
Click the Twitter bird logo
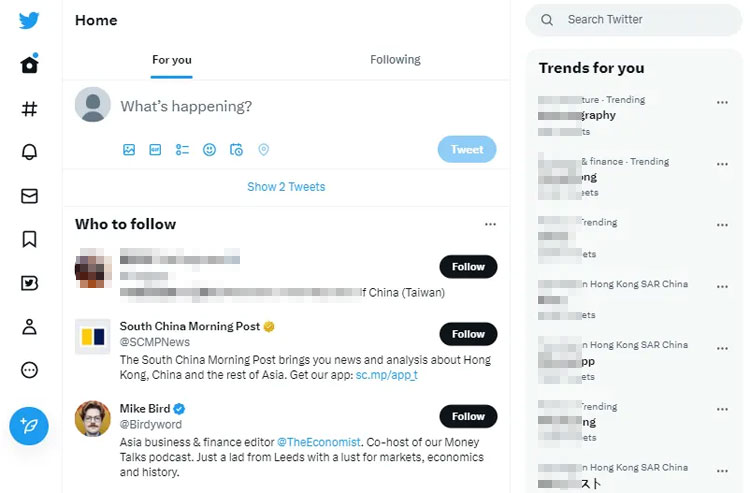point(29,21)
